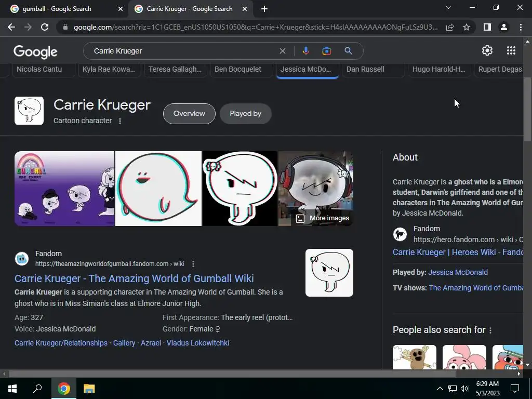
Task: Click the address bar URL
Action: (255, 27)
